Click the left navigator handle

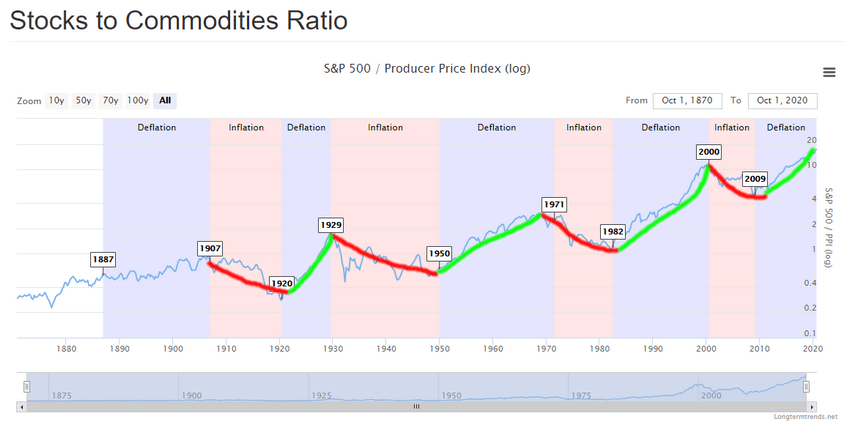coord(27,386)
